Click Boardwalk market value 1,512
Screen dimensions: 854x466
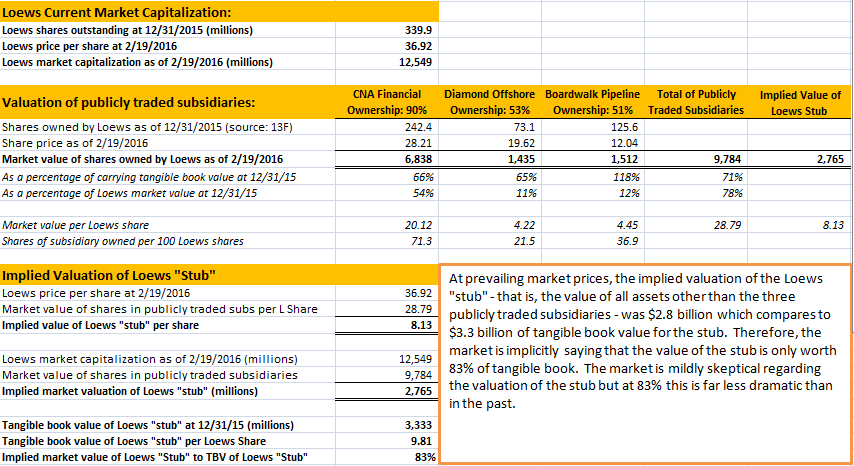[x=624, y=159]
